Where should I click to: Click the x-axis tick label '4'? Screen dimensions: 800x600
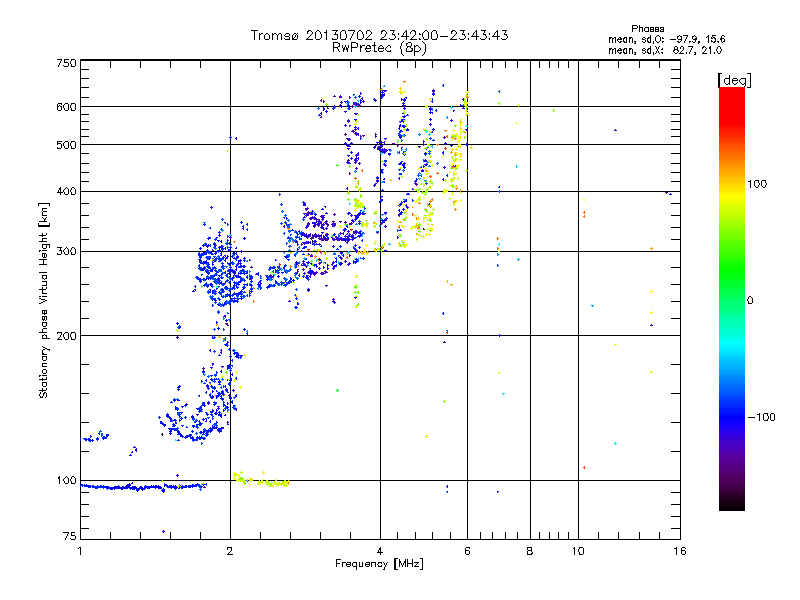click(x=380, y=551)
